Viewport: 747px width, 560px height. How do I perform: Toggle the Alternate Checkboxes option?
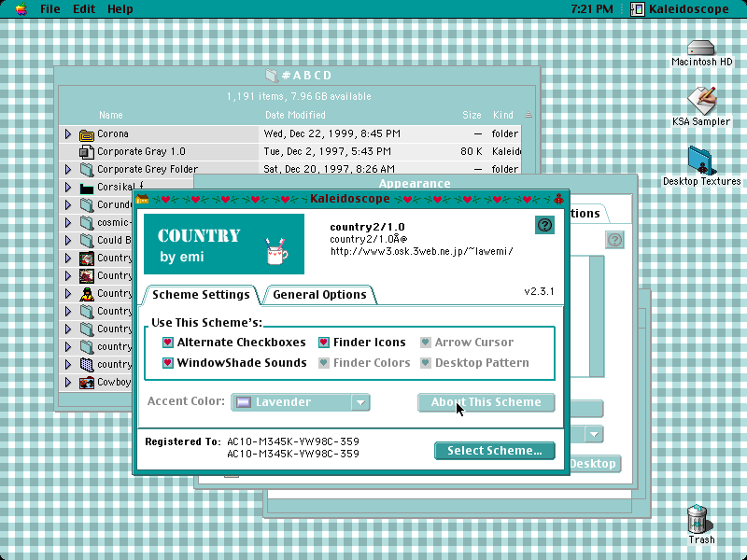click(168, 343)
